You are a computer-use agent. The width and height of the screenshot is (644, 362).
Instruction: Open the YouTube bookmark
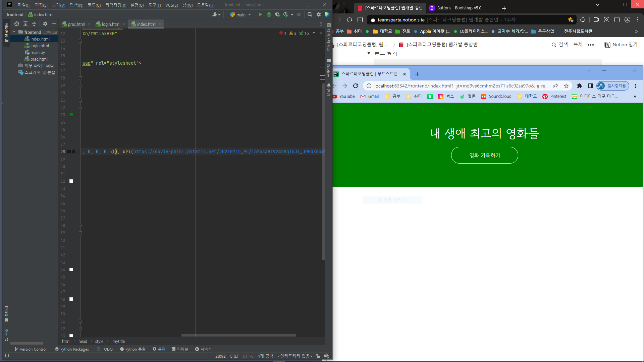(x=344, y=96)
